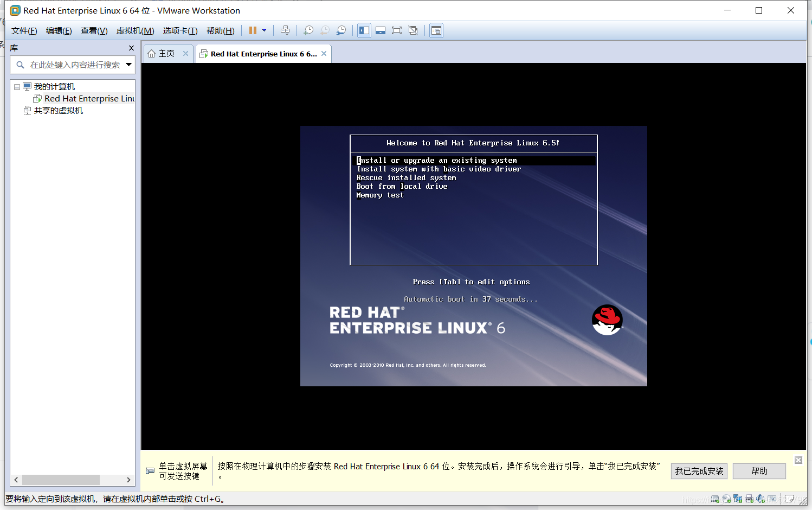Click the library scrollbar left arrow
The width and height of the screenshot is (812, 510).
point(16,480)
